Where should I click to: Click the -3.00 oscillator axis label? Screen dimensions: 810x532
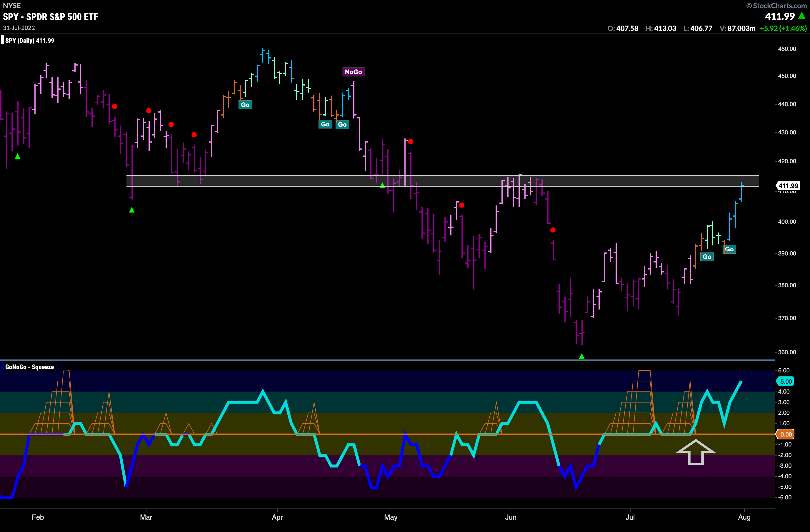tap(785, 466)
